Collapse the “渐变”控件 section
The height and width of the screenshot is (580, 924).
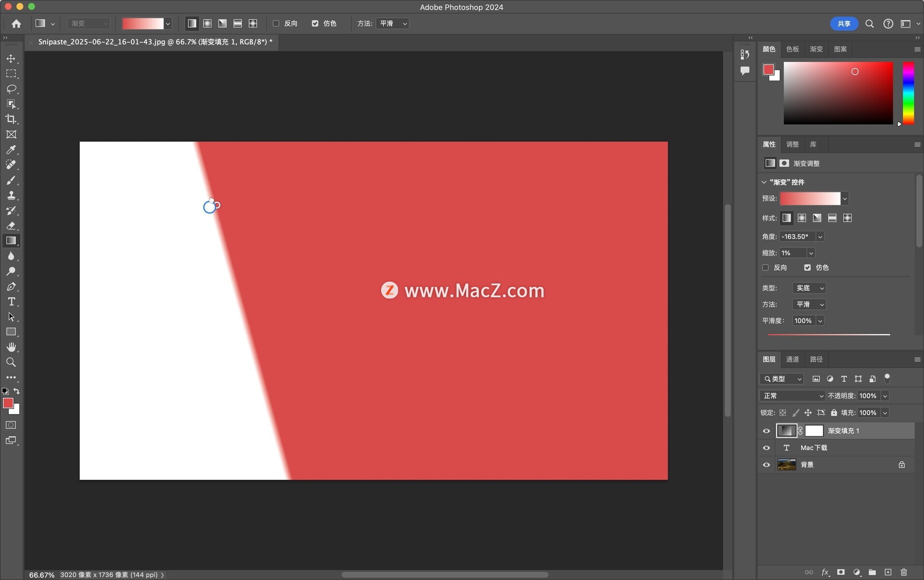click(764, 182)
